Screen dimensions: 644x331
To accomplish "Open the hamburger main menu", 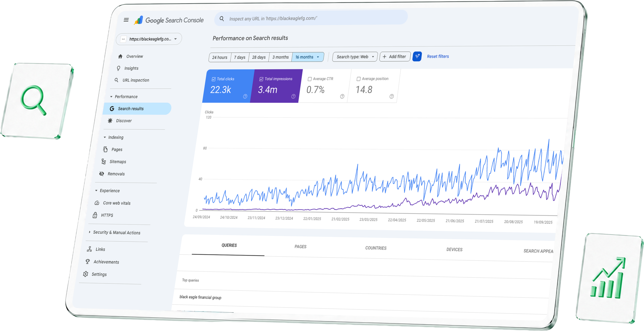I will click(x=126, y=20).
